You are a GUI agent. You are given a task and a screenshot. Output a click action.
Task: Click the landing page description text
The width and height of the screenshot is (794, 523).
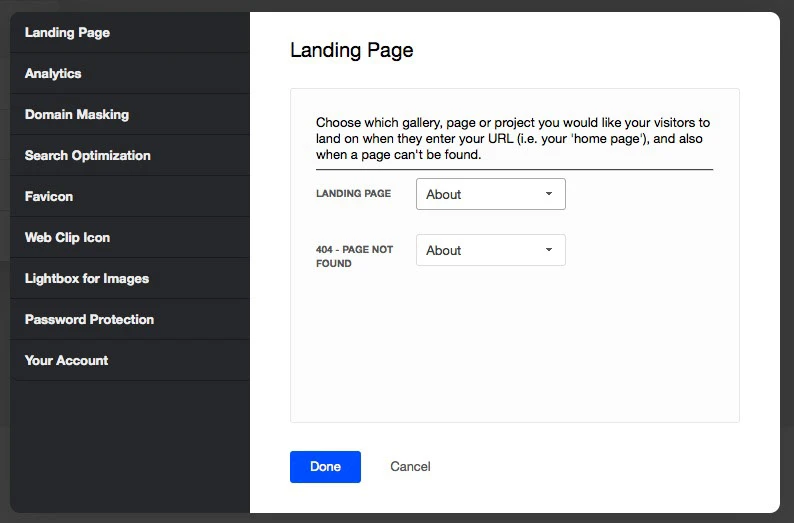(x=513, y=139)
